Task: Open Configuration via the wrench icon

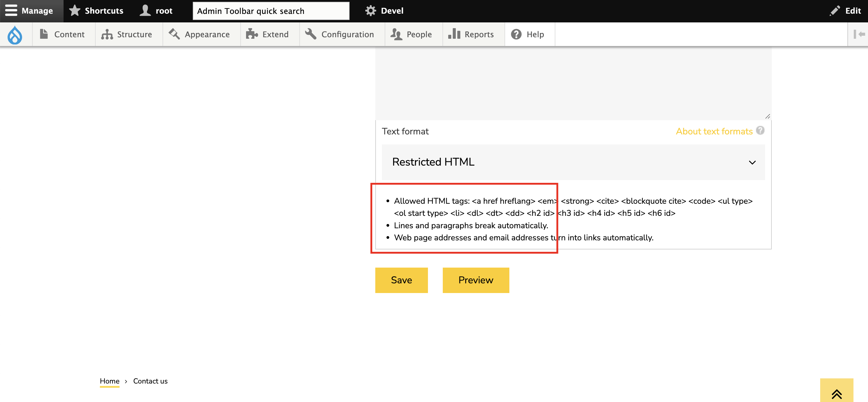Action: [x=311, y=34]
